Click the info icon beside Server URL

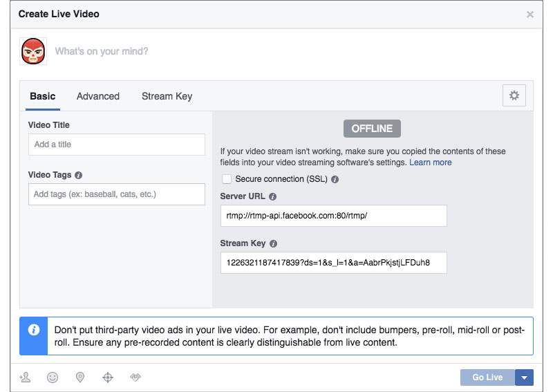click(x=272, y=197)
